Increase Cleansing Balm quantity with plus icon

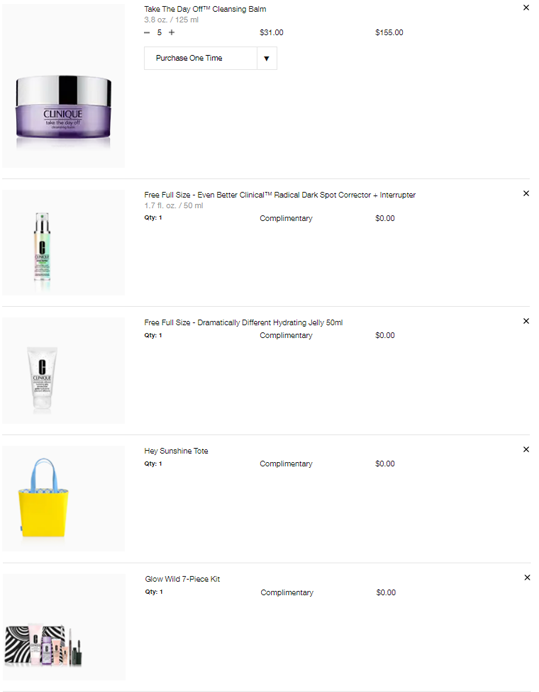point(172,32)
